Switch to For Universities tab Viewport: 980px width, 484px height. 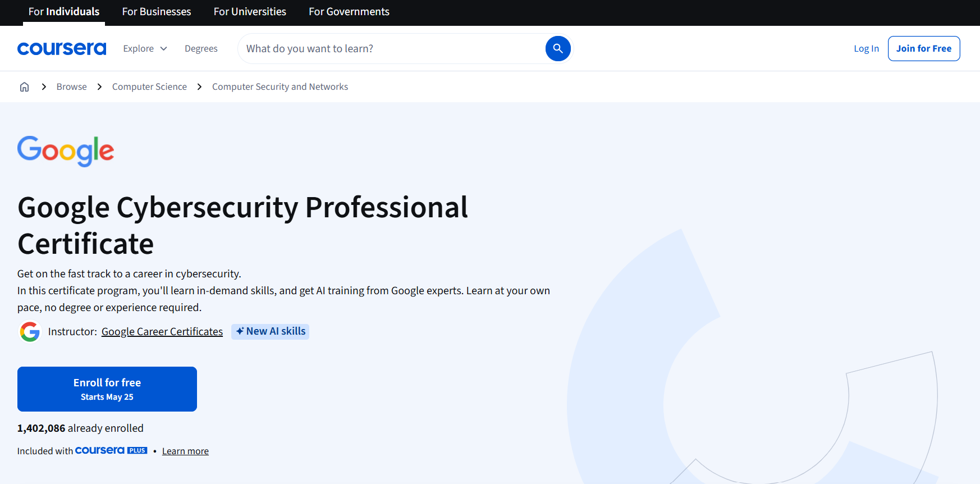point(250,12)
